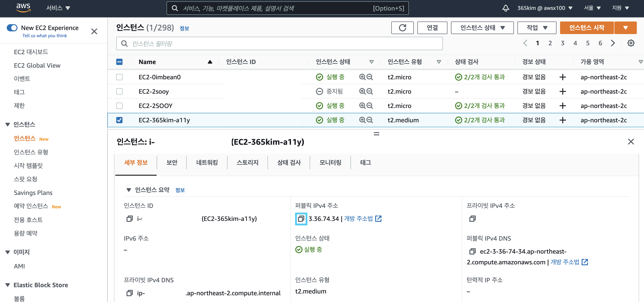Collapse the 인스턴스 sidebar section
Screen dimensions: 644x302
[x=8, y=124]
